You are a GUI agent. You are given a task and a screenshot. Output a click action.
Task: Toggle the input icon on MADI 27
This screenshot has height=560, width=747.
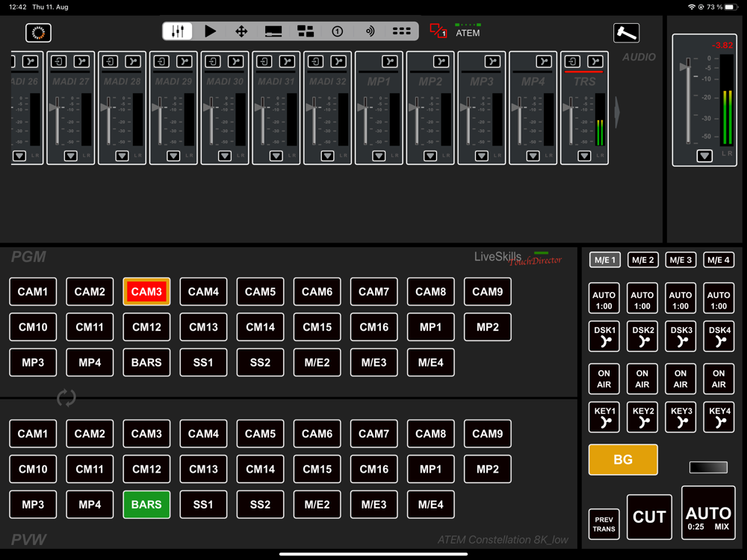click(x=59, y=61)
